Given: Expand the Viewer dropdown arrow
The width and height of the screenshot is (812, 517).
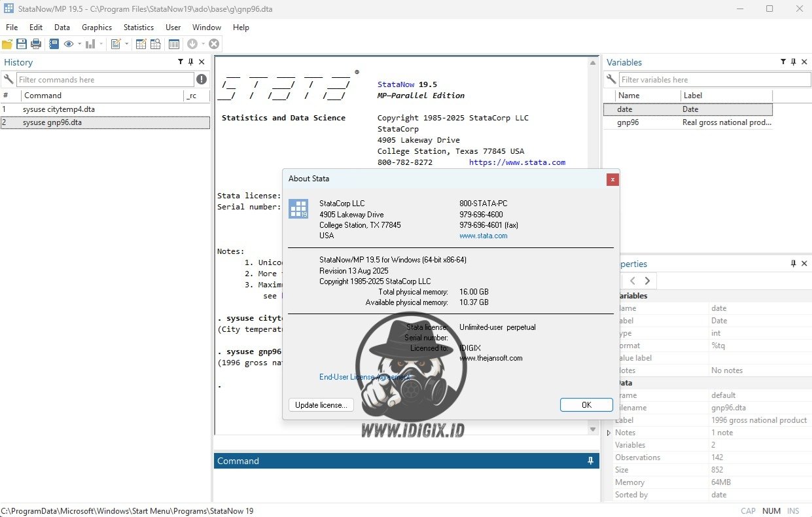Looking at the screenshot, I should [80, 44].
